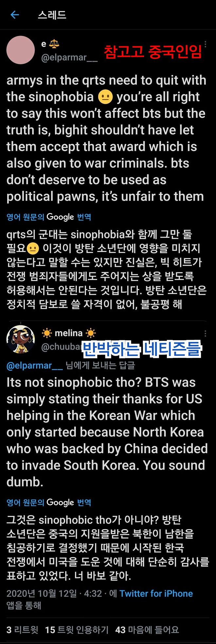Select the 스레드 header title
Screen dimensions: 216x644
(x=52, y=15)
